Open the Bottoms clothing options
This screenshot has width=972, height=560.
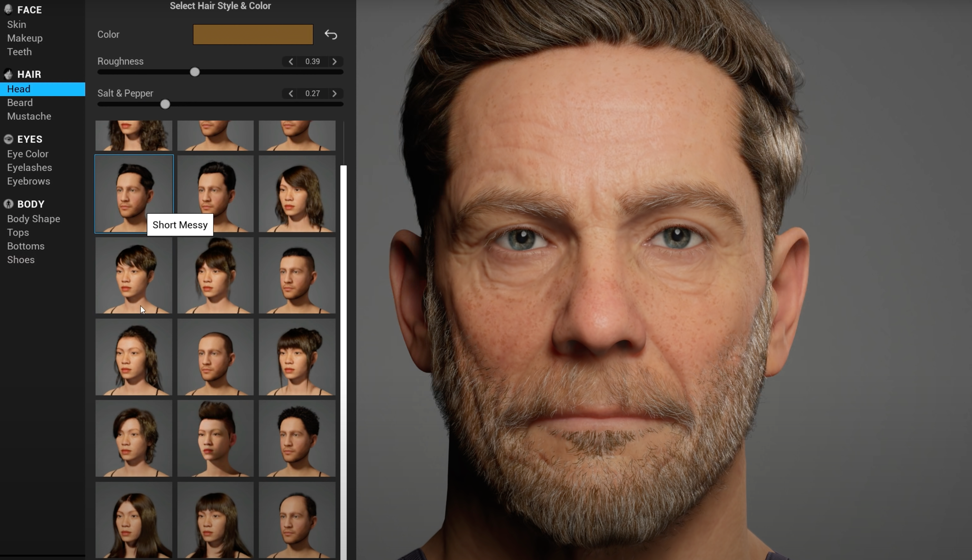click(x=25, y=246)
